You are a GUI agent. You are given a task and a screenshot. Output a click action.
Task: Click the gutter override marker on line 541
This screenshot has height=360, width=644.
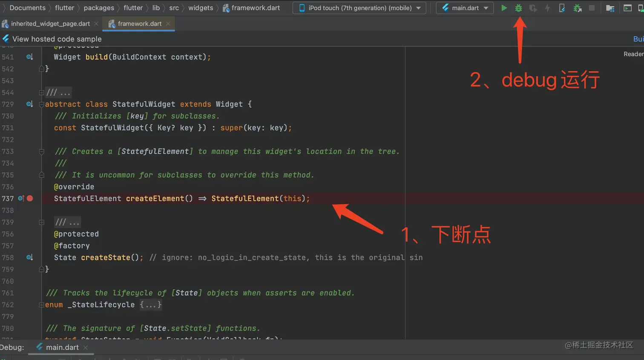click(x=29, y=57)
